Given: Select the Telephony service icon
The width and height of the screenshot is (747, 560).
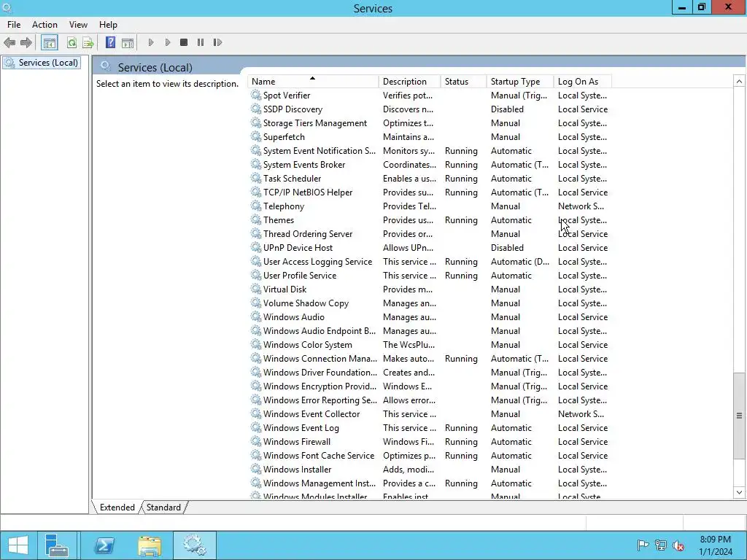Looking at the screenshot, I should click(256, 206).
